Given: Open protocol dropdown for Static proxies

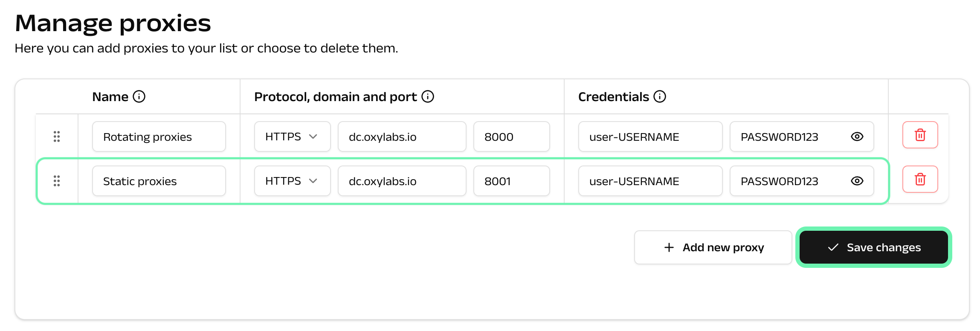Looking at the screenshot, I should [292, 181].
